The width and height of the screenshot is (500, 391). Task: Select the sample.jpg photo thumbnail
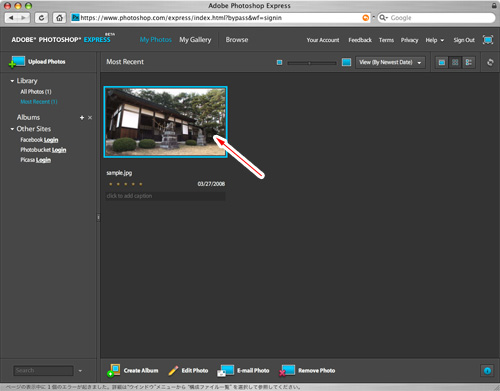point(165,122)
